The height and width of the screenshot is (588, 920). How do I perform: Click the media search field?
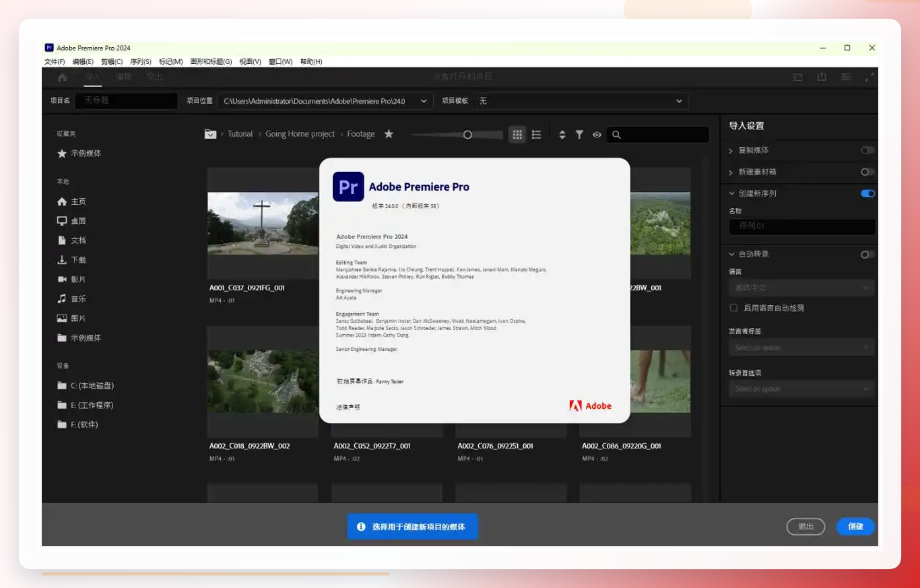click(x=657, y=135)
